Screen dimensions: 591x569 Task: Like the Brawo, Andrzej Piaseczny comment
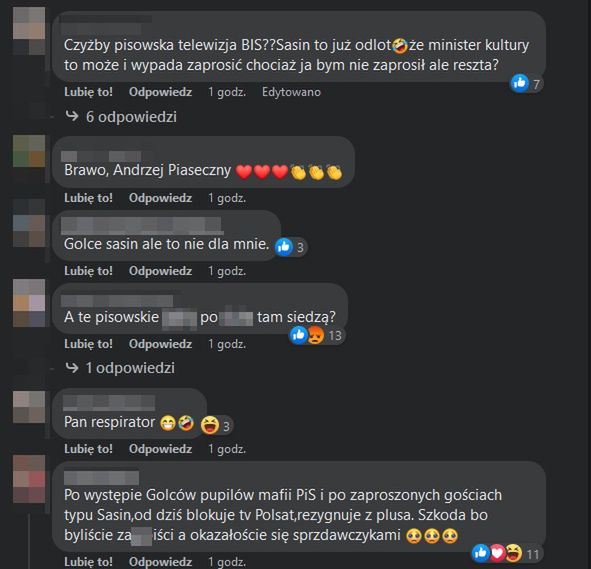[x=88, y=198]
